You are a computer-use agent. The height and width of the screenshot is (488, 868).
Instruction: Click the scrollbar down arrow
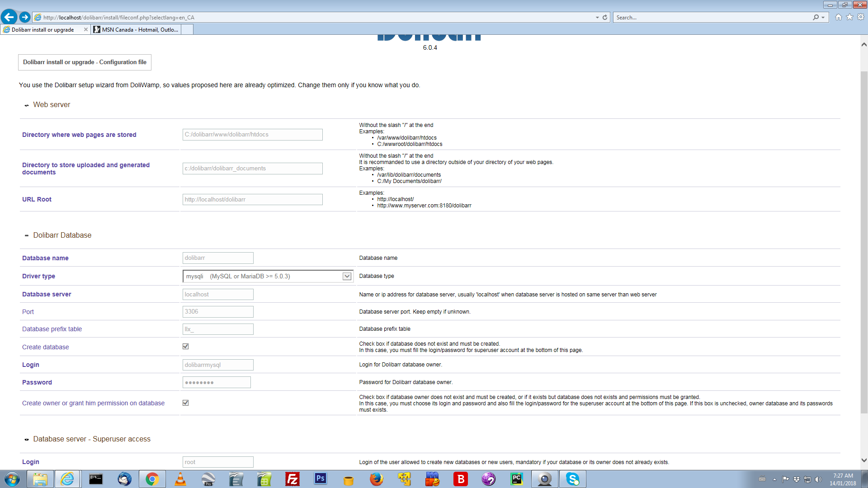(864, 460)
